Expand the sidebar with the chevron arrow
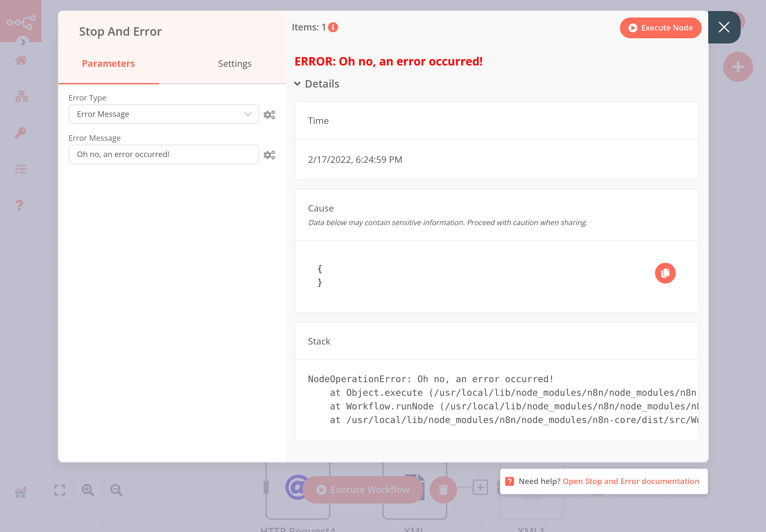This screenshot has width=766, height=532. [23, 42]
